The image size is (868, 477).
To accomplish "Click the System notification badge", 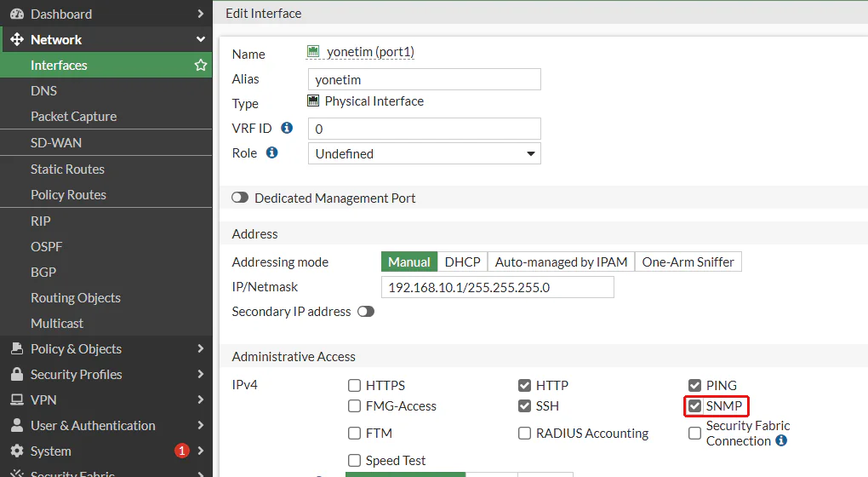I will (181, 451).
